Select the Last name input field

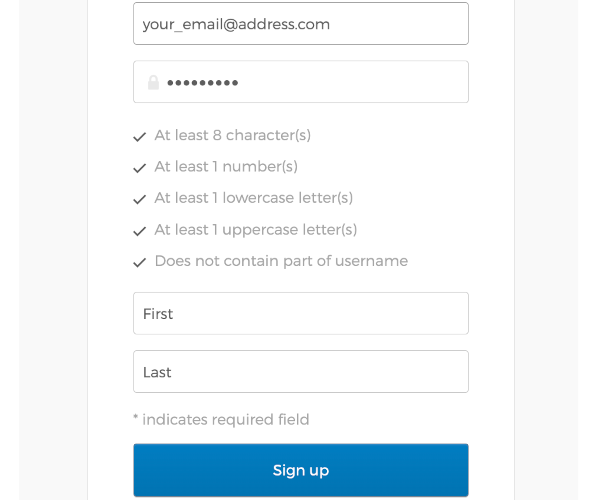tap(301, 371)
